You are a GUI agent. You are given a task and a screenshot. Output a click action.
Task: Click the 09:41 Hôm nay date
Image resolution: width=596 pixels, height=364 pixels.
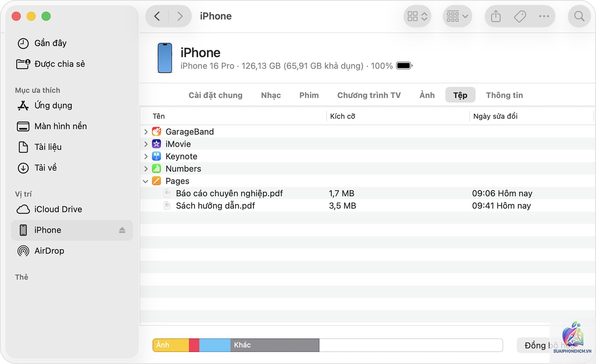pyautogui.click(x=501, y=206)
